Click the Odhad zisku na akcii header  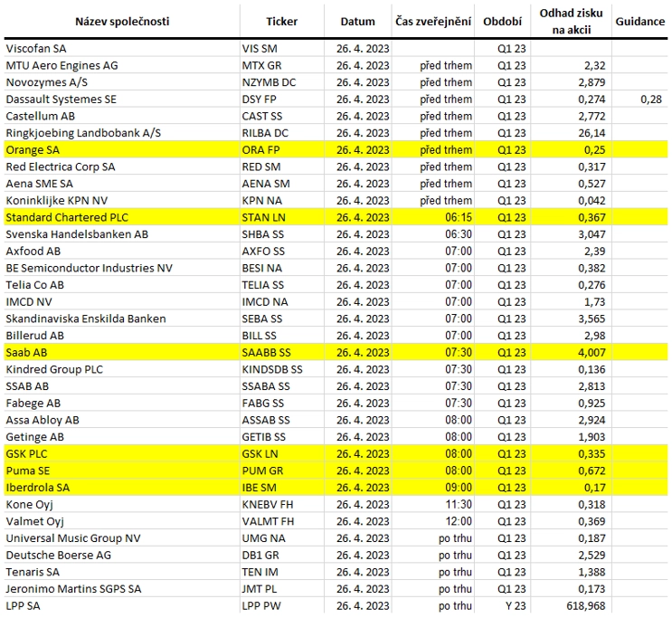click(571, 22)
